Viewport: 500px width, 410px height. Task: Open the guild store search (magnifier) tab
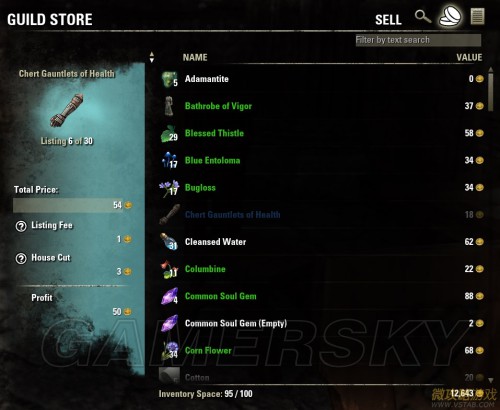click(x=423, y=16)
